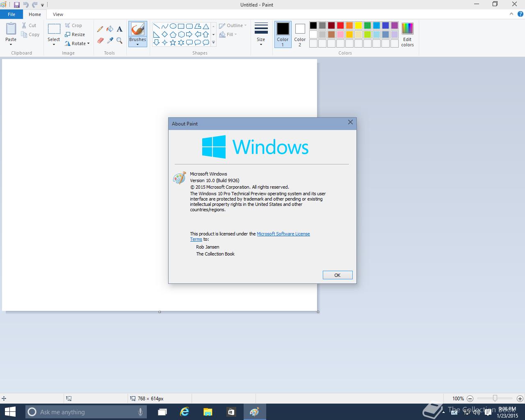The height and width of the screenshot is (420, 525).
Task: Click the Cut button
Action: click(29, 25)
